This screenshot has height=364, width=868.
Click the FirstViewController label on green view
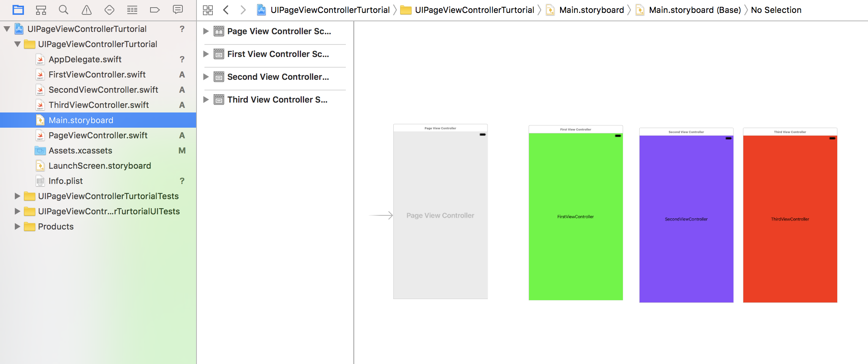coord(575,217)
